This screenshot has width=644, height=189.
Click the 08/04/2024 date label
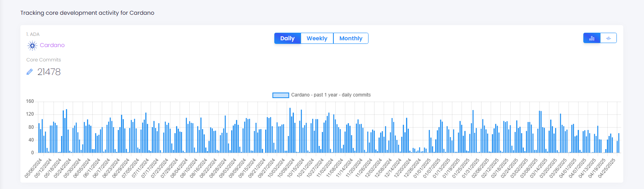[x=180, y=168]
